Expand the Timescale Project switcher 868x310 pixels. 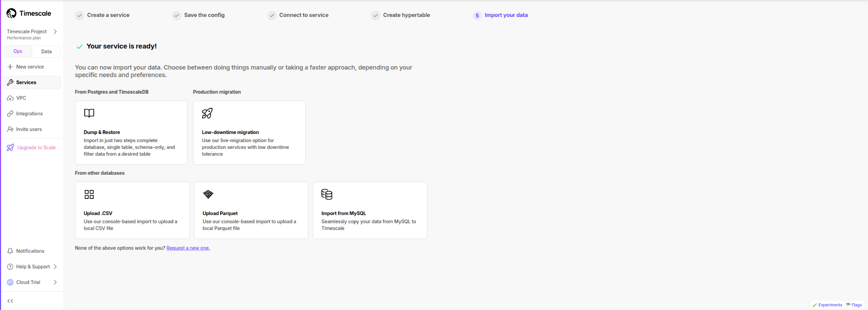[x=55, y=31]
